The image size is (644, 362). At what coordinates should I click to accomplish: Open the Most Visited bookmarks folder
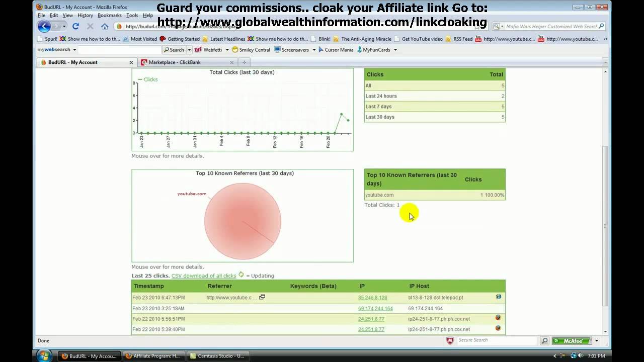pos(140,39)
